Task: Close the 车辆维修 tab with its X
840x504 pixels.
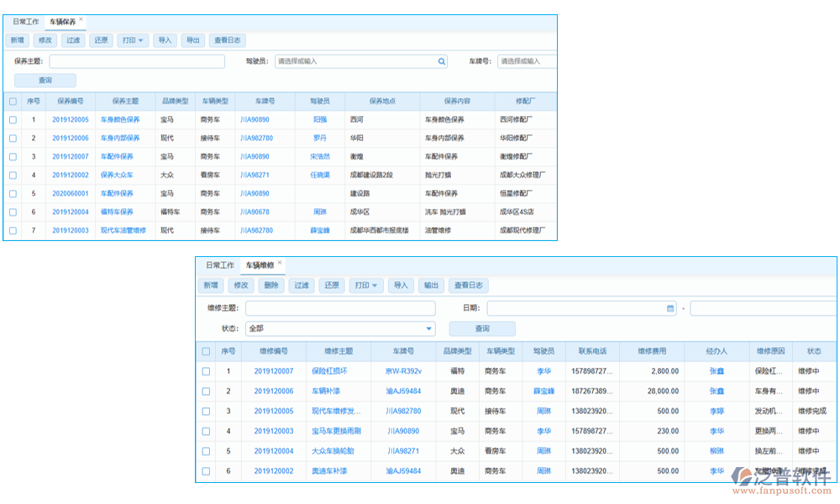Action: coord(279,263)
